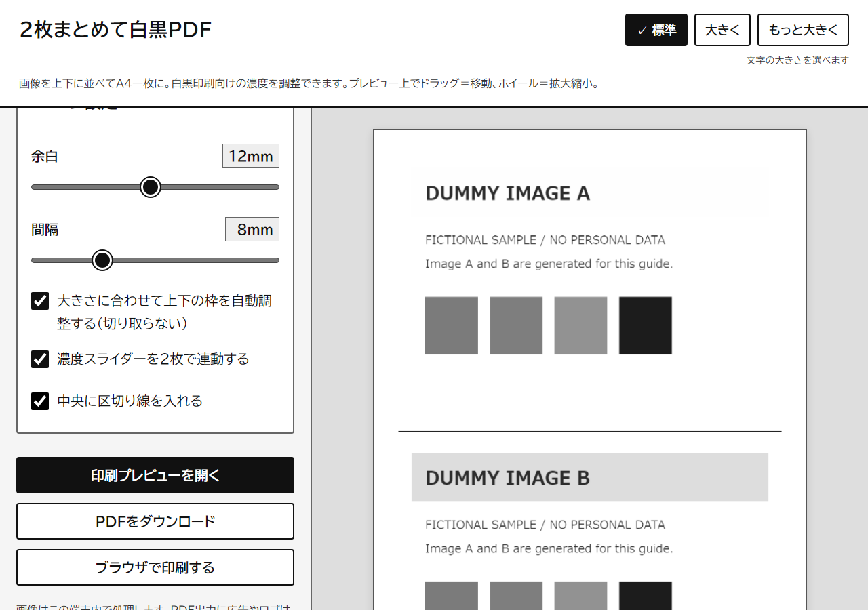Click PDFをダウンロード button
Viewport: 868px width, 610px height.
[155, 521]
